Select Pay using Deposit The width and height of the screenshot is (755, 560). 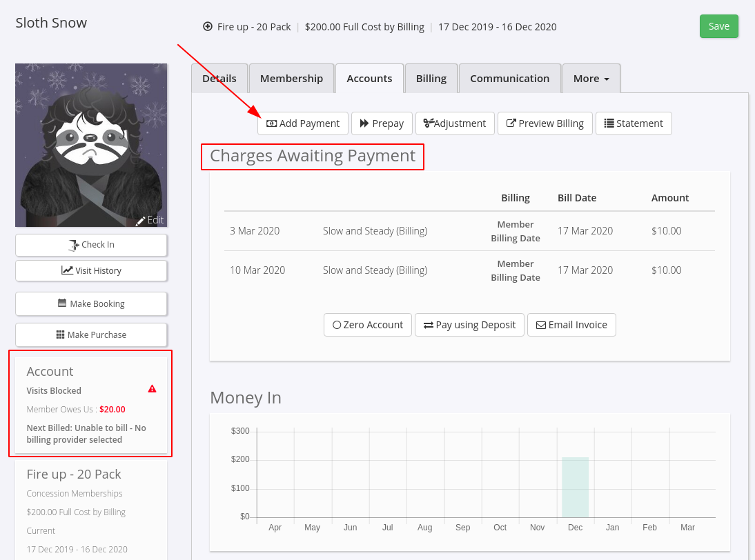coord(469,326)
